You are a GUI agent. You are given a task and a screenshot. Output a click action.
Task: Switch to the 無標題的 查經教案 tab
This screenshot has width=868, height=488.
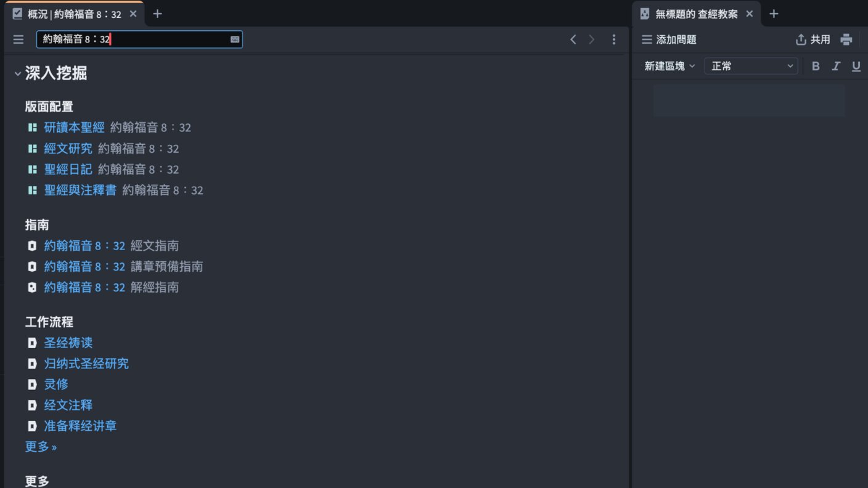696,14
